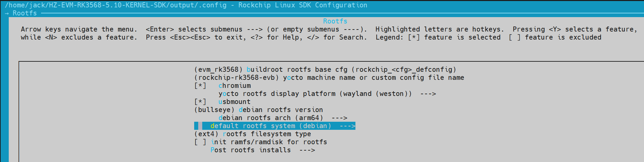Select yocto machine name entry
This screenshot has height=162, width=644.
[373, 77]
